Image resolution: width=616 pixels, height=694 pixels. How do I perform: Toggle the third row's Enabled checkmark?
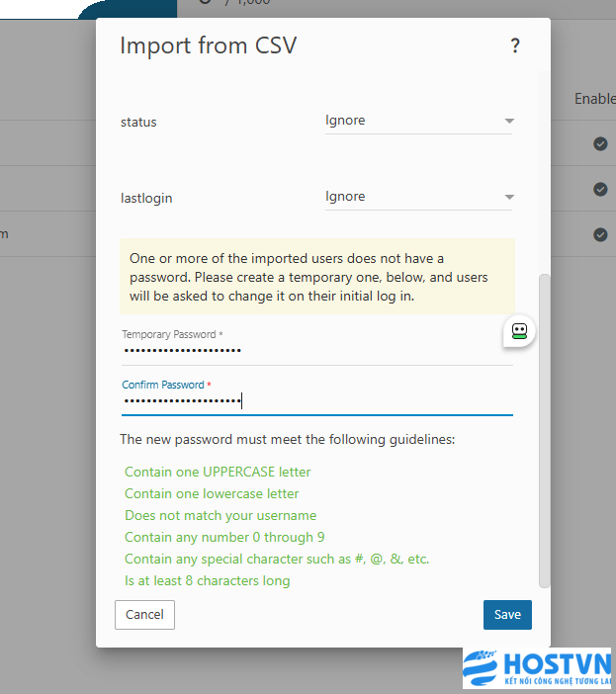tap(600, 234)
